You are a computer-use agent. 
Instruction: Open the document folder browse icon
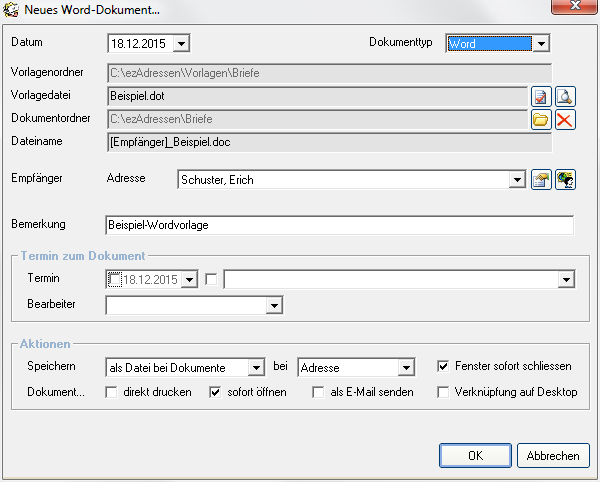coord(541,120)
